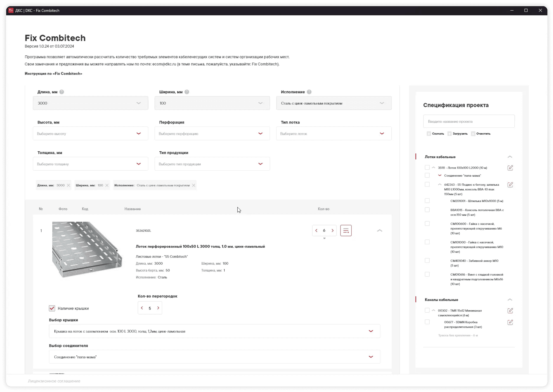Check the 00302 TMR Миниканал checkbox

pos(427,310)
